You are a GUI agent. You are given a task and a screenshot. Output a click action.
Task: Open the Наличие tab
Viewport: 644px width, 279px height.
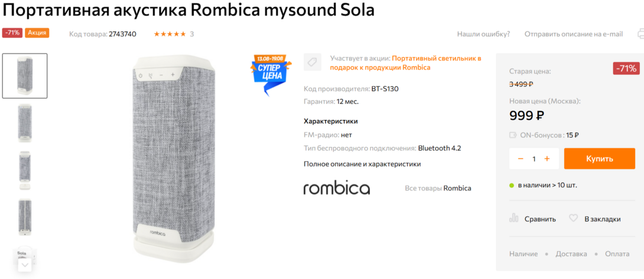pyautogui.click(x=523, y=254)
